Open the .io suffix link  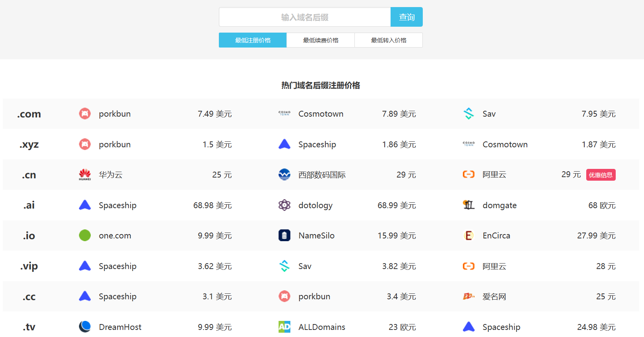[29, 236]
